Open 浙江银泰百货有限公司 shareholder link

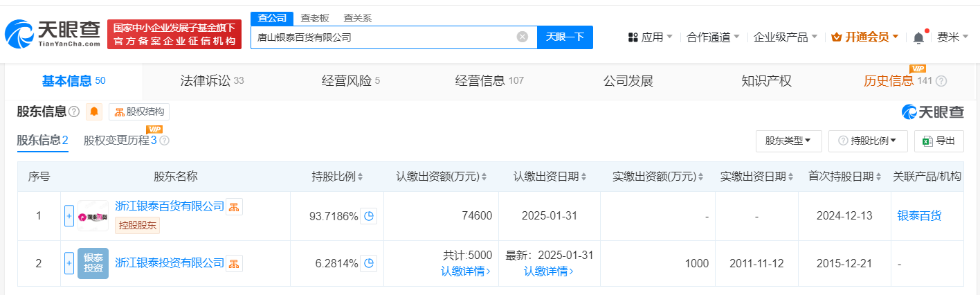[x=170, y=206]
